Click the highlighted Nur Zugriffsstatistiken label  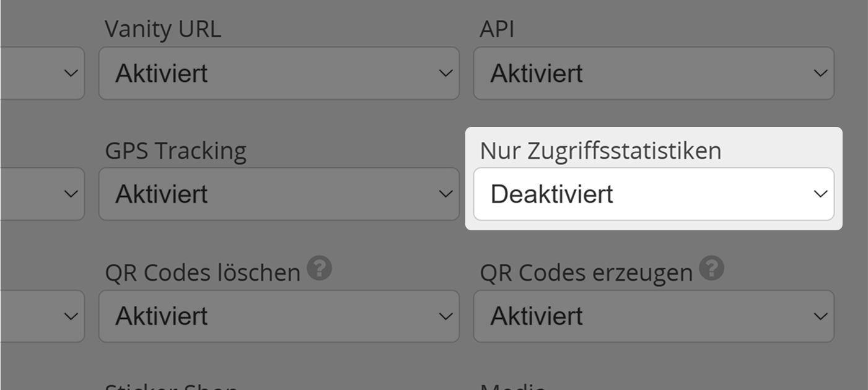601,150
